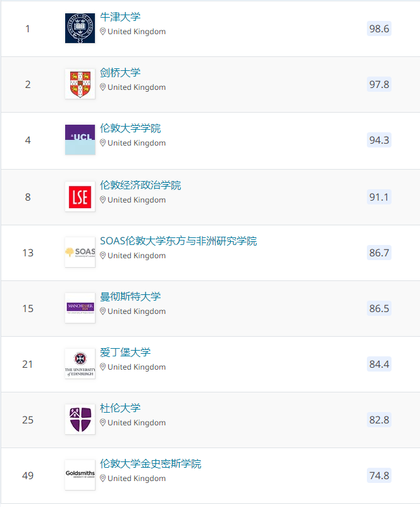The width and height of the screenshot is (420, 507).
Task: Click the SOAS tree logo
Action: pyautogui.click(x=80, y=253)
